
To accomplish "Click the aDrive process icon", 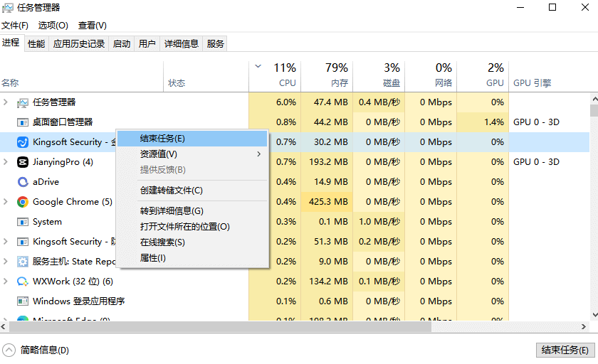I will click(x=23, y=182).
